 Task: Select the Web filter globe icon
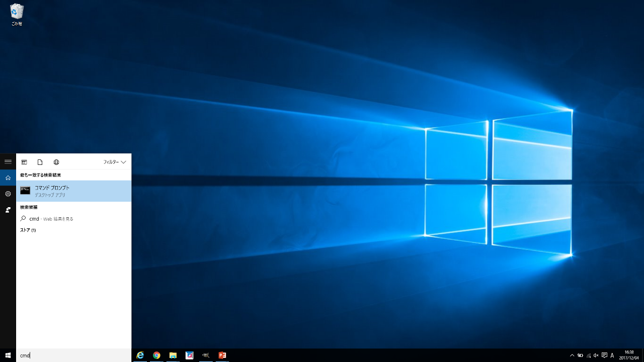tap(56, 162)
